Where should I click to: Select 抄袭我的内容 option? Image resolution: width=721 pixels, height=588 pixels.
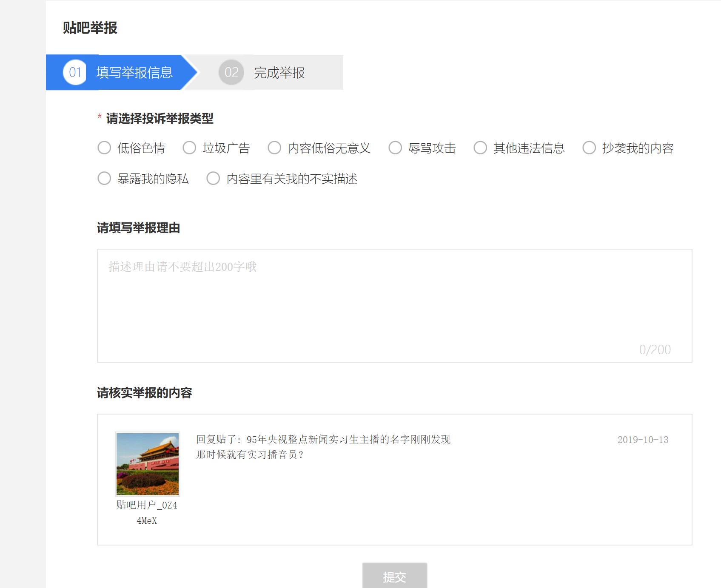[x=589, y=148]
